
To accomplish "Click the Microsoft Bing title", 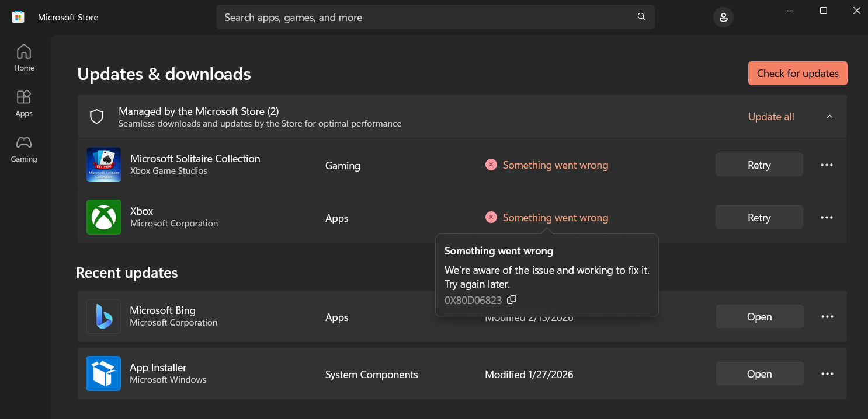I will pos(162,310).
